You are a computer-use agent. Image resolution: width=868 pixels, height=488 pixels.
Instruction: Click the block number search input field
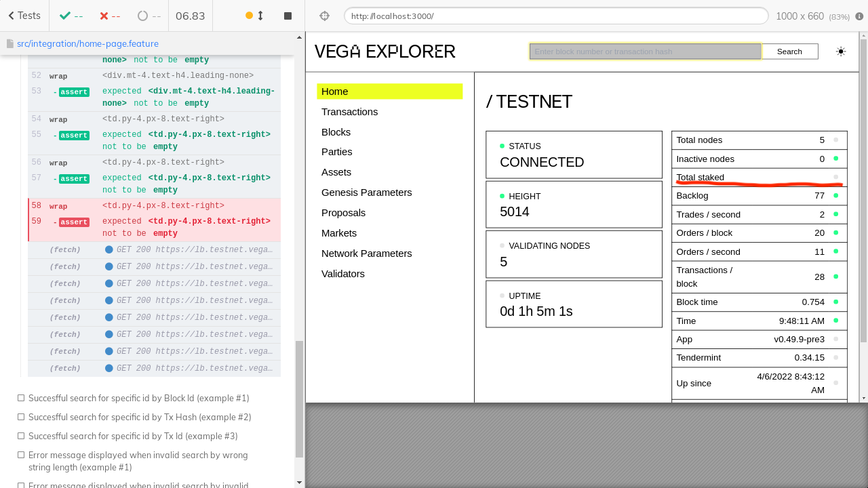(644, 51)
